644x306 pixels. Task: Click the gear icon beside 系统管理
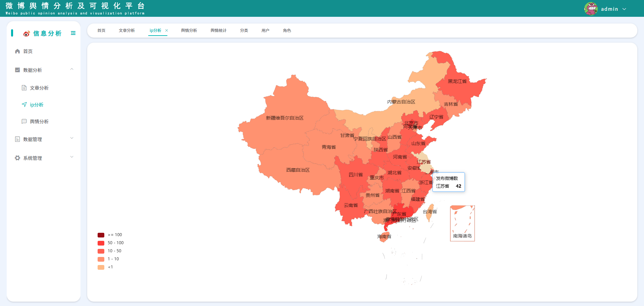(17, 158)
